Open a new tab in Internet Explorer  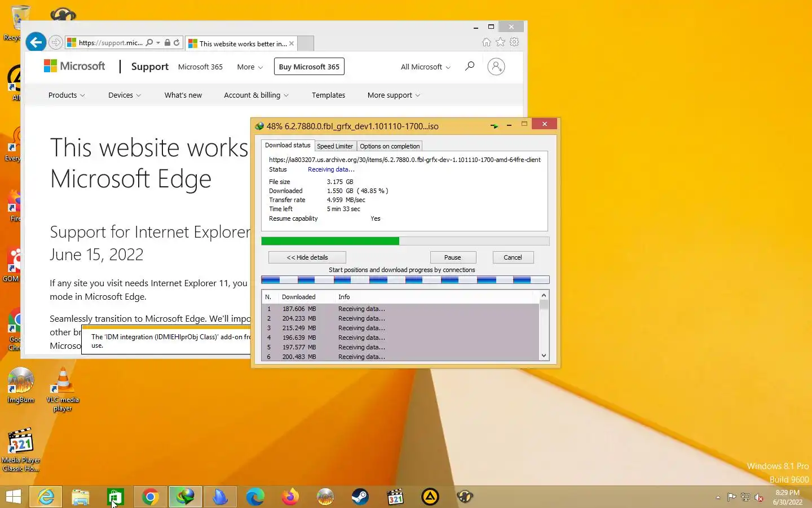click(305, 43)
